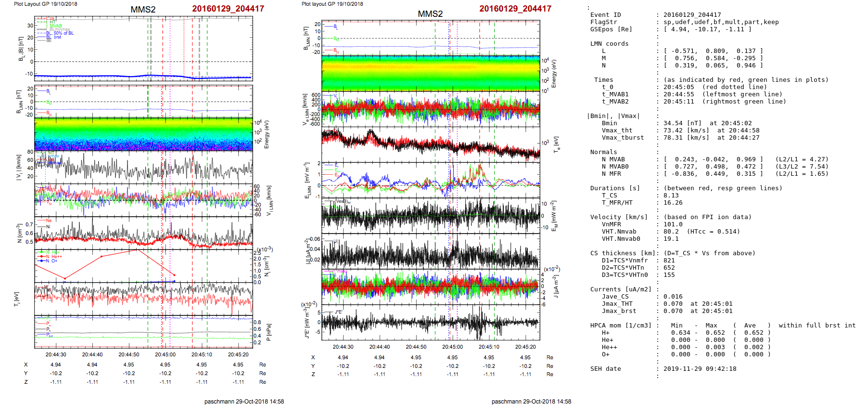
Task: Click the LMN coords heading
Action: click(609, 44)
